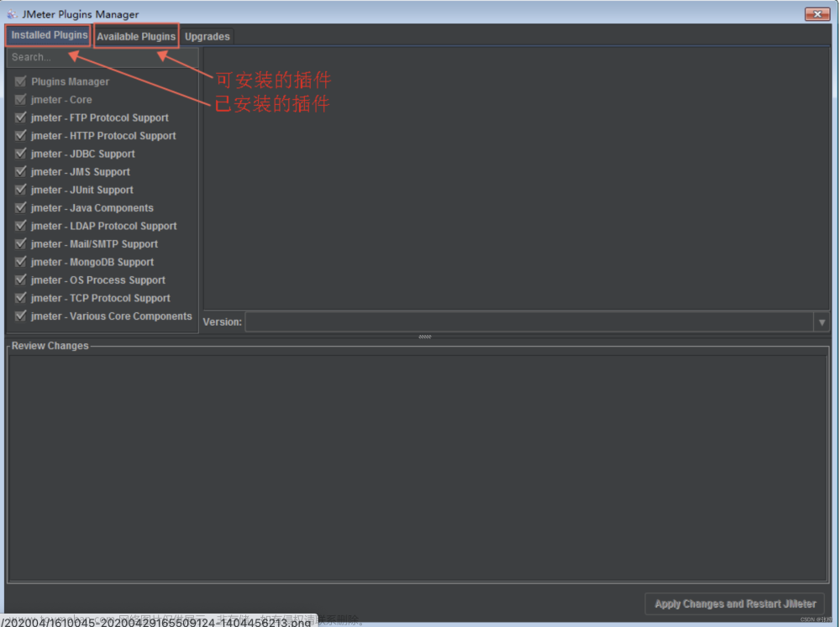The height and width of the screenshot is (627, 840).
Task: Uncheck jmeter - JDBC Support checkbox
Action: 20,154
